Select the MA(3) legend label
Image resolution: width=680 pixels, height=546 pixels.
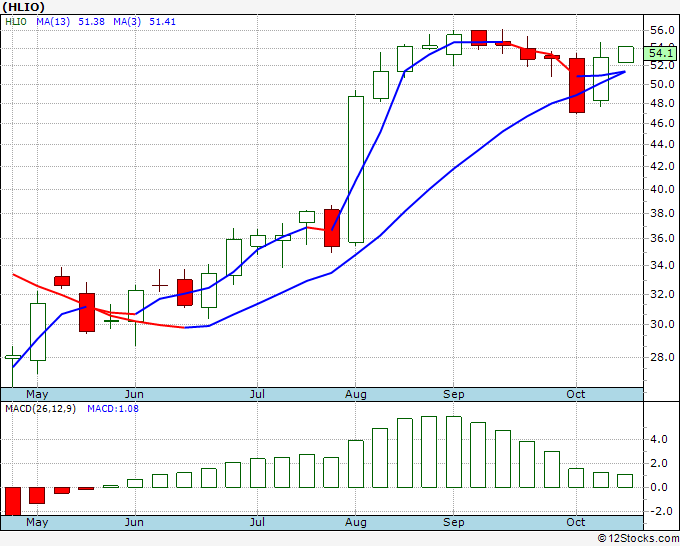tap(127, 21)
